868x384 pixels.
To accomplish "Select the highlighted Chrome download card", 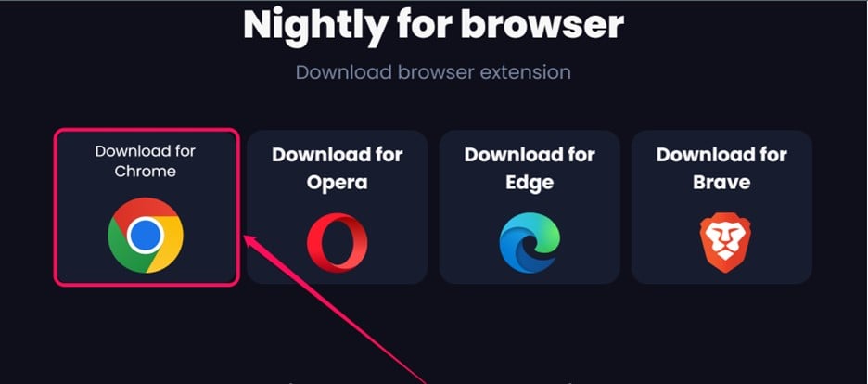I will tap(147, 208).
